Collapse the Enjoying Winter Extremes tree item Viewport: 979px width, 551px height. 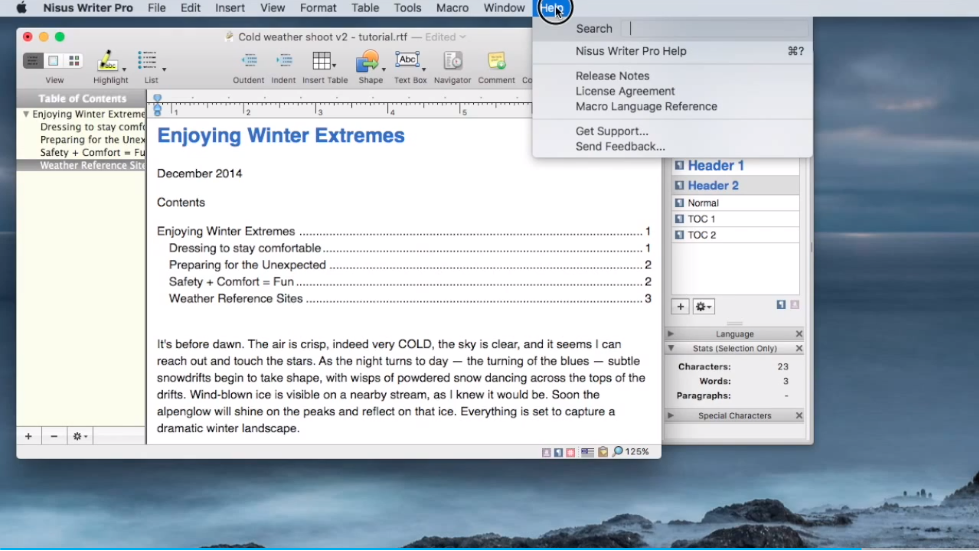26,115
